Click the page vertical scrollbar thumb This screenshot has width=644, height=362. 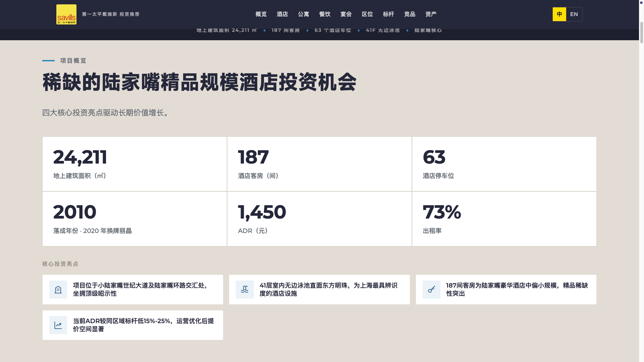point(641,32)
